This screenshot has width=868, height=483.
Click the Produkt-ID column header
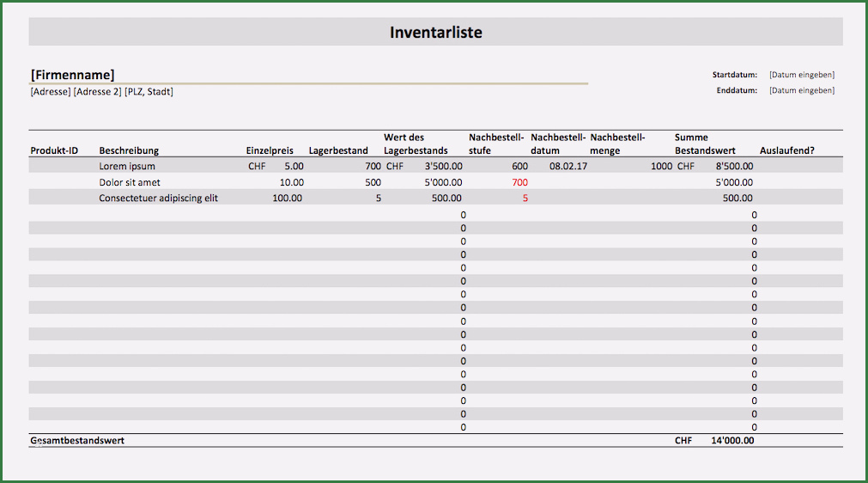[54, 150]
